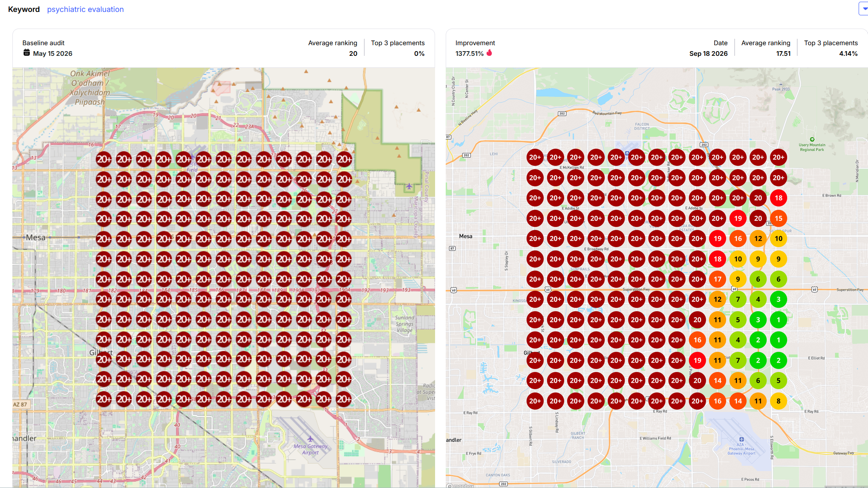Image resolution: width=868 pixels, height=488 pixels.
Task: Click the E Brown Rd label on right map
Action: tap(831, 196)
